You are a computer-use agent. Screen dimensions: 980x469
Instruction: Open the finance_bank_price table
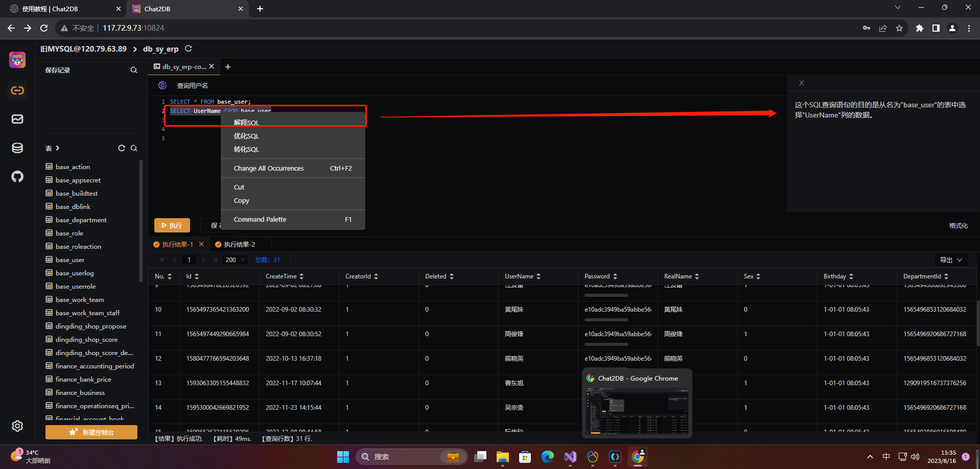(83, 379)
